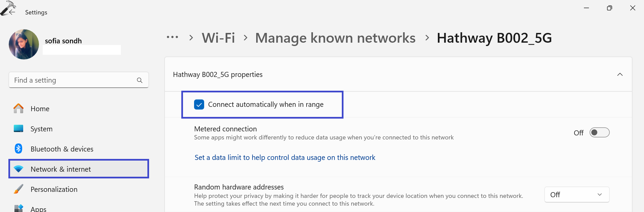Click the search magnifier icon
Viewport: 644px width, 212px height.
click(140, 80)
